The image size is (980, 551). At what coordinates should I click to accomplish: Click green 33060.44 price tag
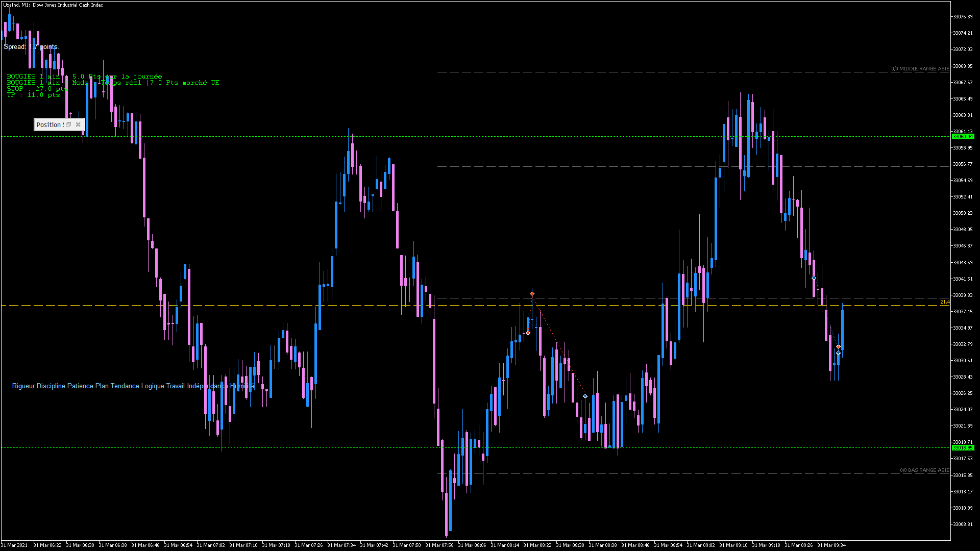(x=963, y=137)
